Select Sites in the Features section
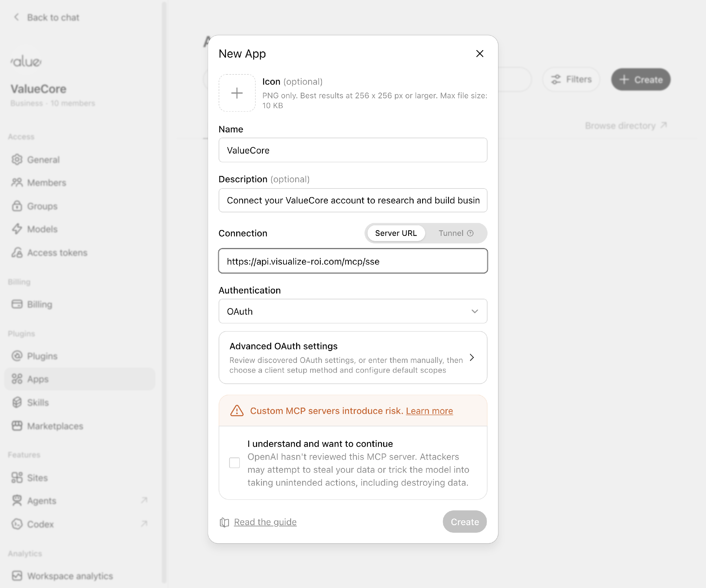 tap(79, 477)
